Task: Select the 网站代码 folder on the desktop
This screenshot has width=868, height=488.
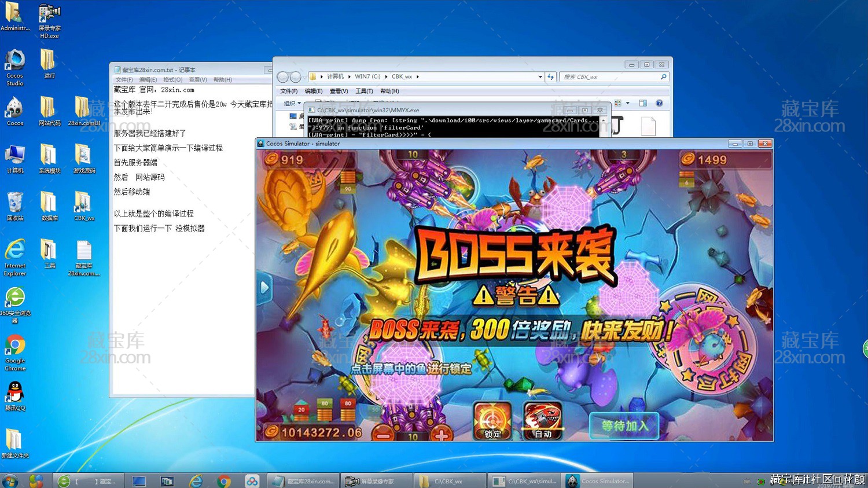Action: coord(49,111)
